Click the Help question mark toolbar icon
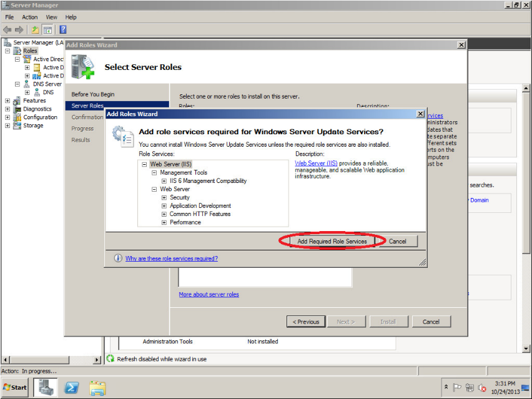 coord(63,30)
